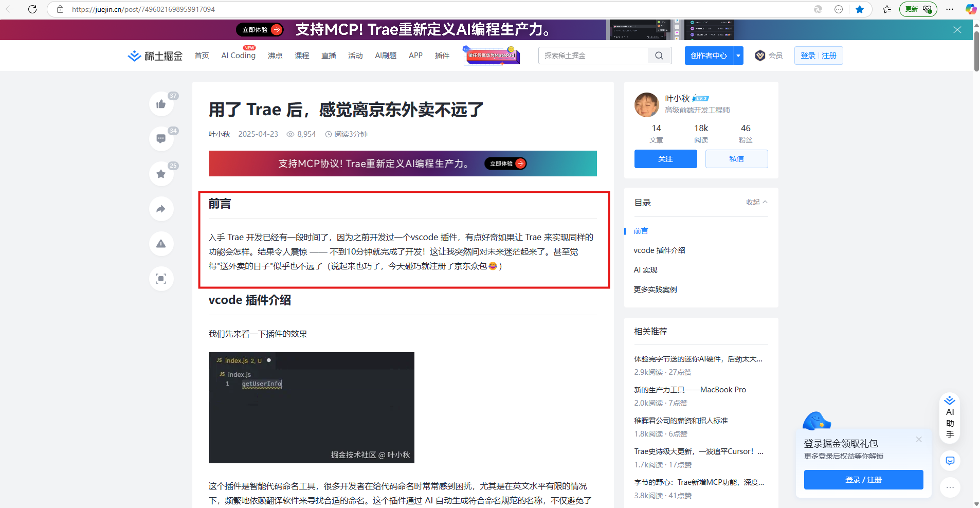Open browser settings ellipsis menu
The image size is (980, 508).
pyautogui.click(x=950, y=9)
